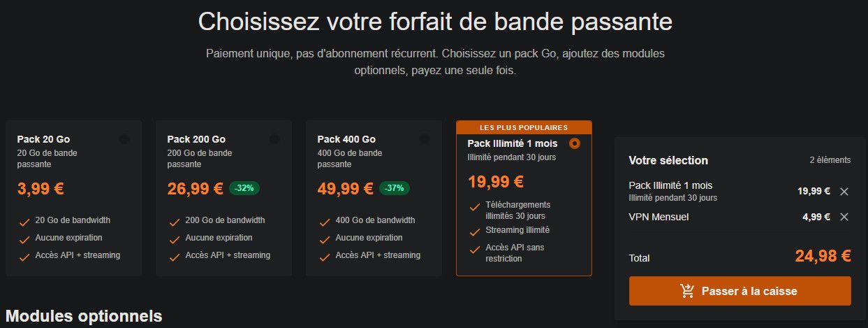Screen dimensions: 868x328
Task: Click the shopping cart icon on checkout button
Action: tap(687, 291)
